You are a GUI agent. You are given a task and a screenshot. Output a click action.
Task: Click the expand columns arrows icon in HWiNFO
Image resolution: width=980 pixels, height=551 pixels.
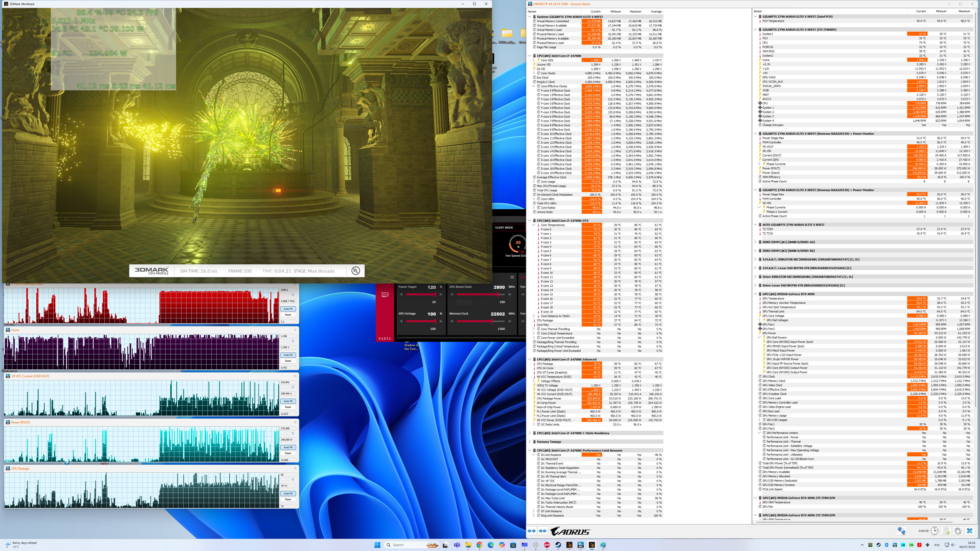[x=532, y=531]
